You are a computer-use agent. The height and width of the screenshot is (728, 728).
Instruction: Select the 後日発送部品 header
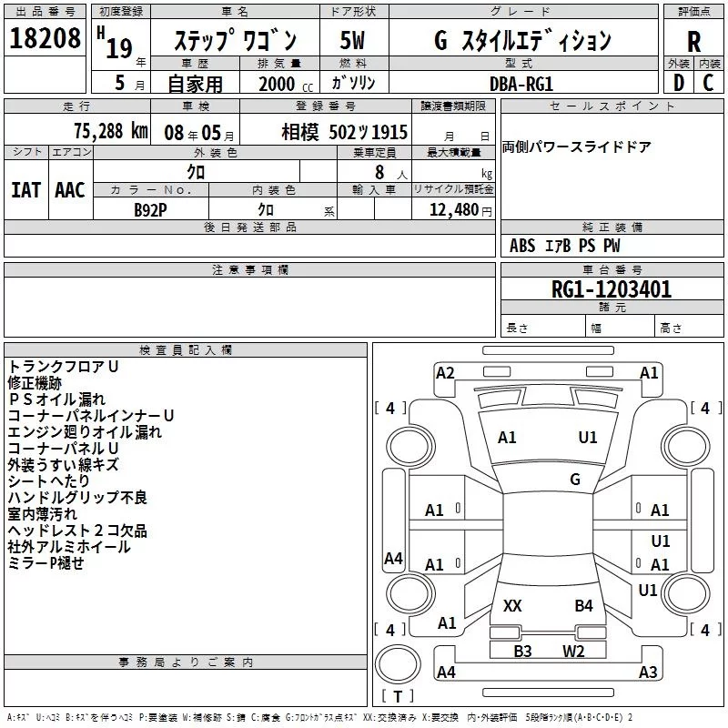250,227
